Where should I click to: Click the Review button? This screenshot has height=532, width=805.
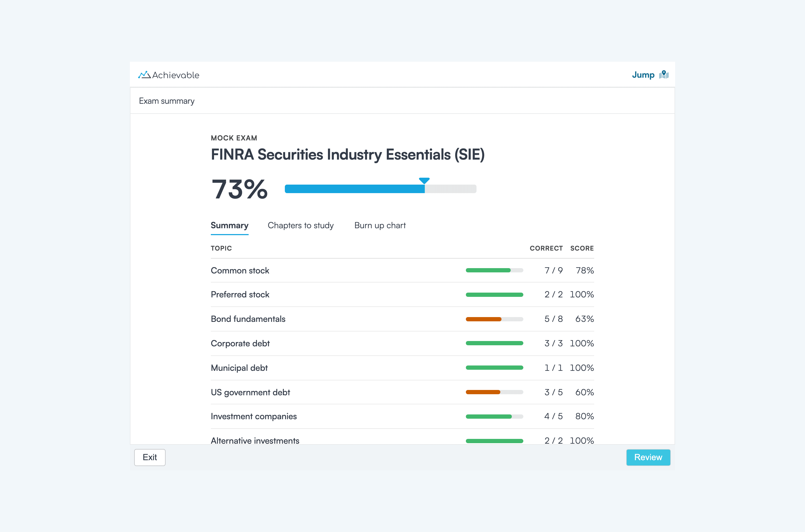point(648,457)
